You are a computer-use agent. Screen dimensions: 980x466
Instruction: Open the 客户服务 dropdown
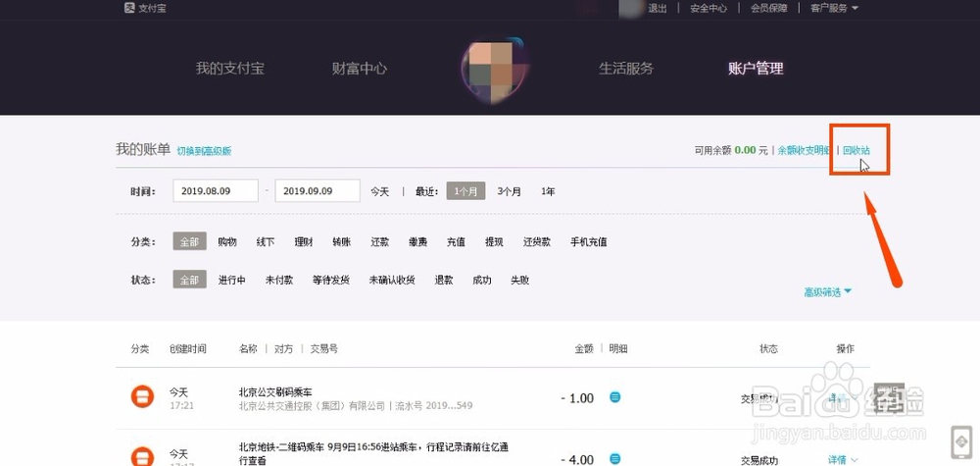tap(834, 8)
